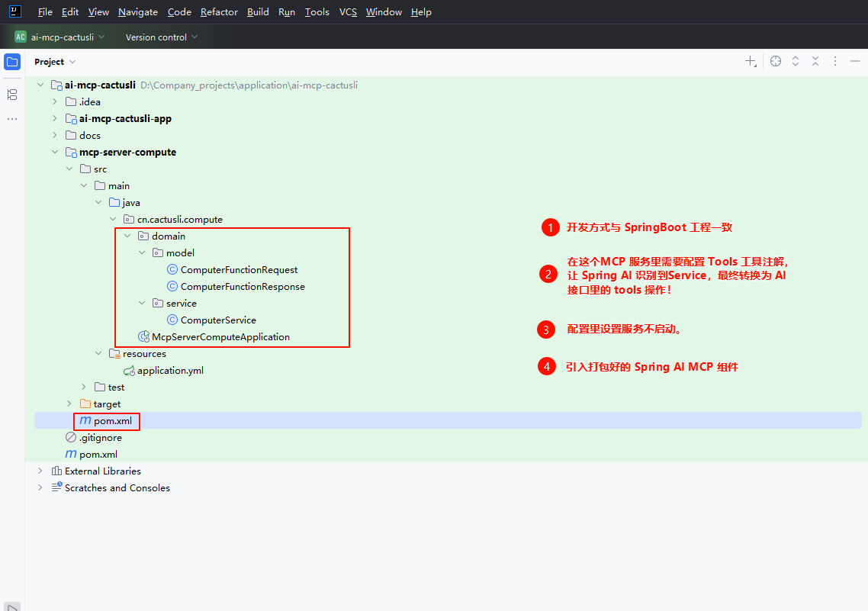Click the McpServerComputeApplication Spring icon
This screenshot has height=611, width=868.
click(x=143, y=336)
